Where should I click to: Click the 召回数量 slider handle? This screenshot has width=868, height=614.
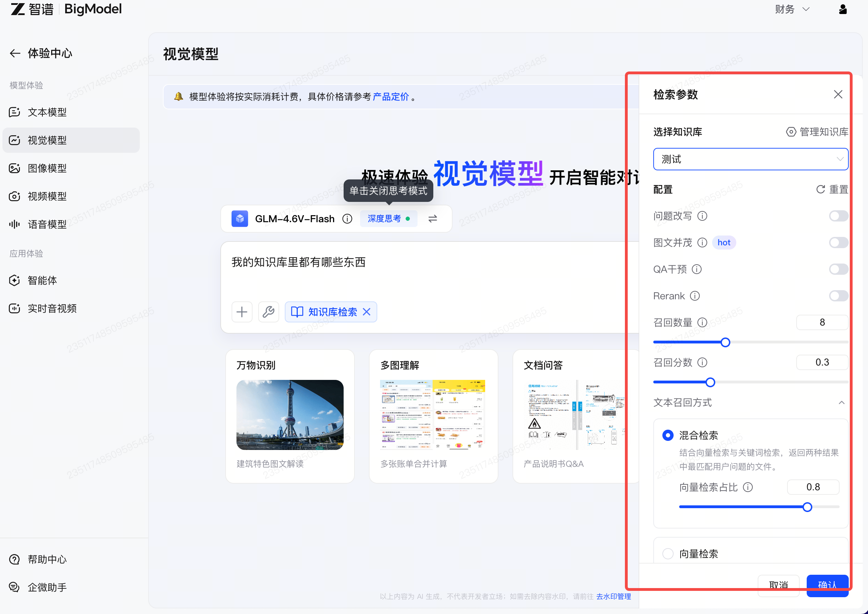725,342
